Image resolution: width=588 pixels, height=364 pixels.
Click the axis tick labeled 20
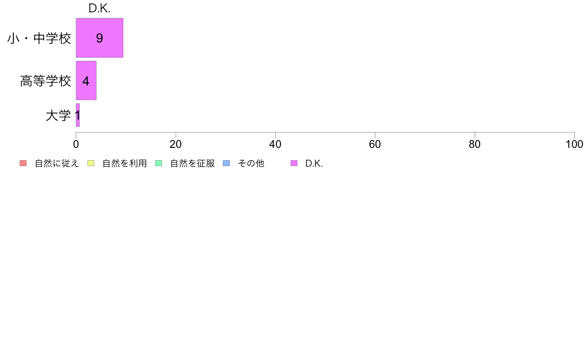tap(176, 144)
